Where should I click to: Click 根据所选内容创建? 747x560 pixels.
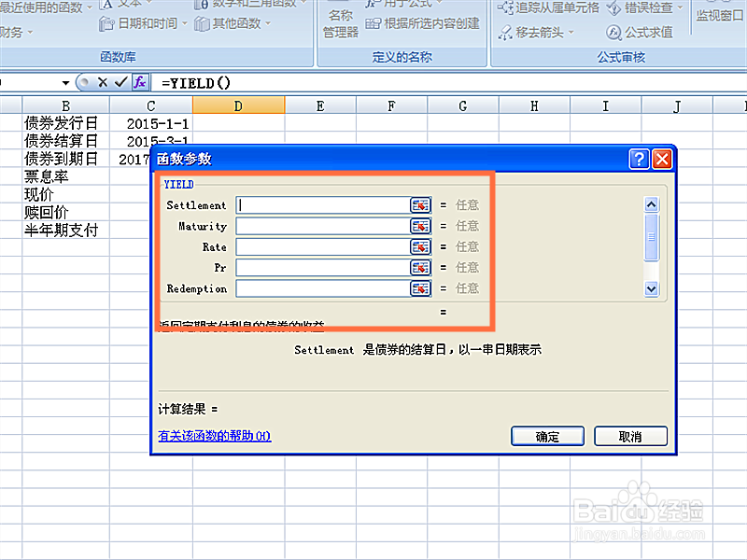(x=423, y=23)
